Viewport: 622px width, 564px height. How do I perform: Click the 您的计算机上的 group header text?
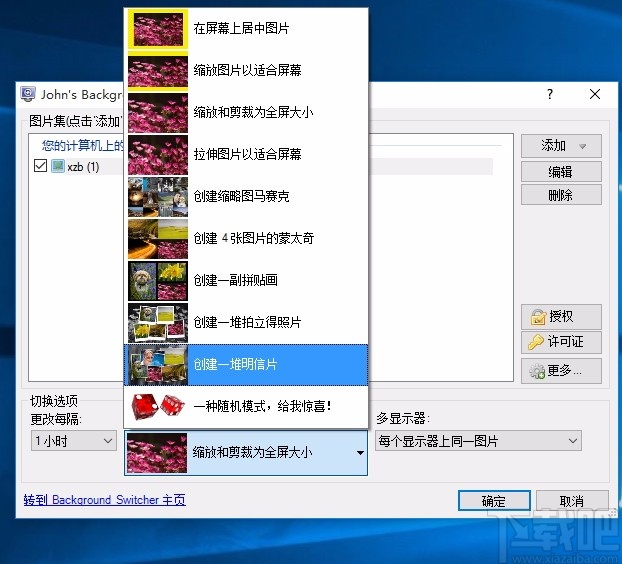pyautogui.click(x=83, y=146)
